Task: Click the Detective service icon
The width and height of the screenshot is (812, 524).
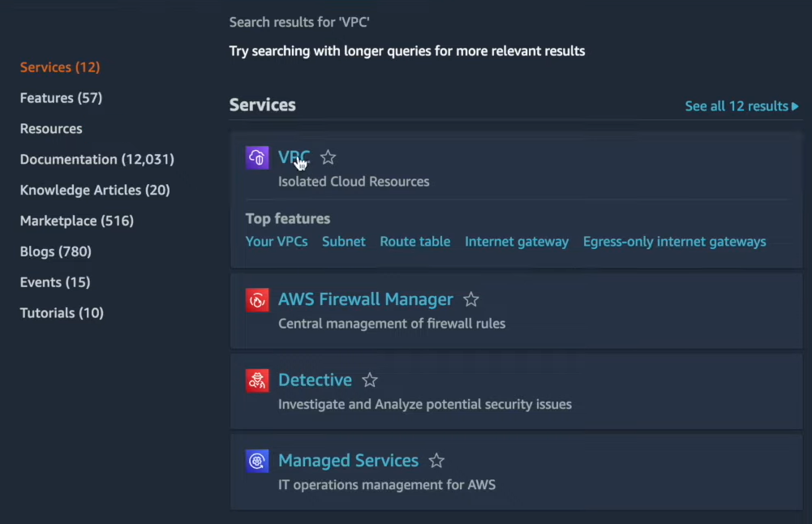Action: pyautogui.click(x=257, y=380)
